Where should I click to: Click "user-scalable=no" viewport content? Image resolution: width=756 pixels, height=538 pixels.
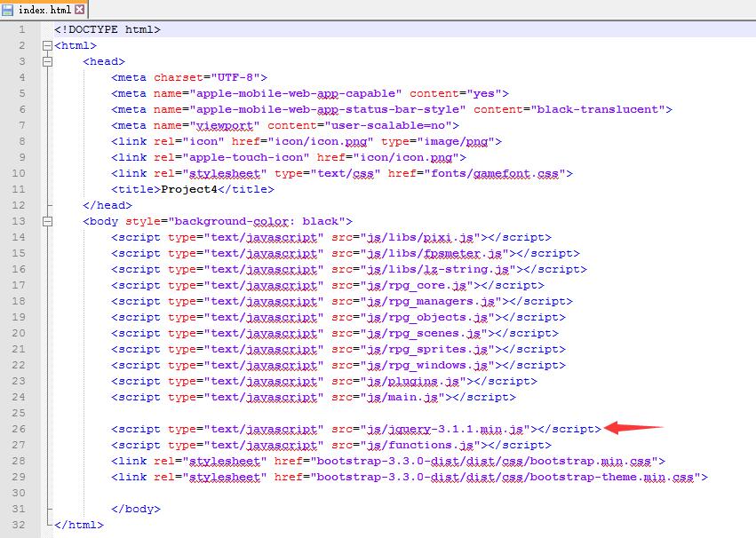pyautogui.click(x=388, y=125)
